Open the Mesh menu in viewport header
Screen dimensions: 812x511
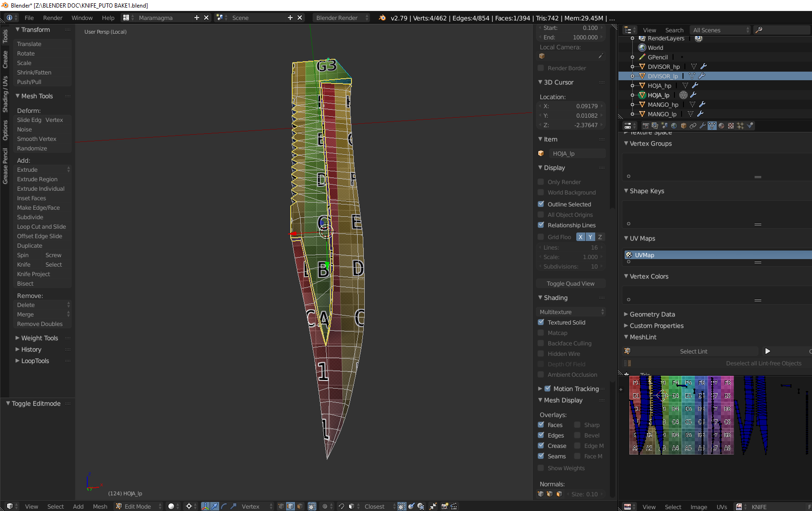[100, 506]
